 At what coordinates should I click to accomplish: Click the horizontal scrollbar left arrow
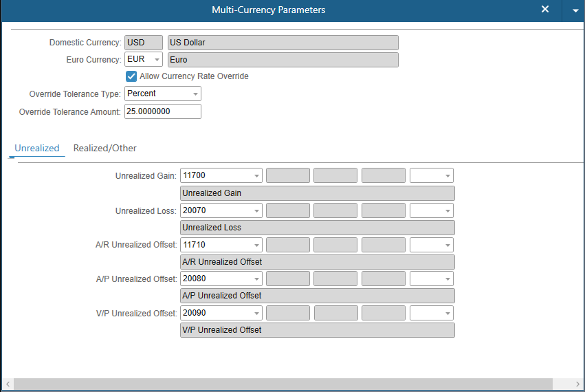coord(7,384)
